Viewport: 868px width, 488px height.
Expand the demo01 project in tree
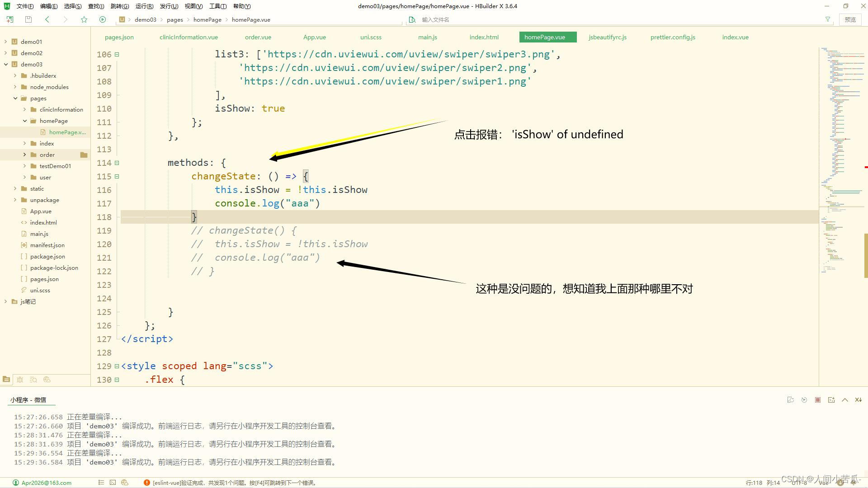5,42
